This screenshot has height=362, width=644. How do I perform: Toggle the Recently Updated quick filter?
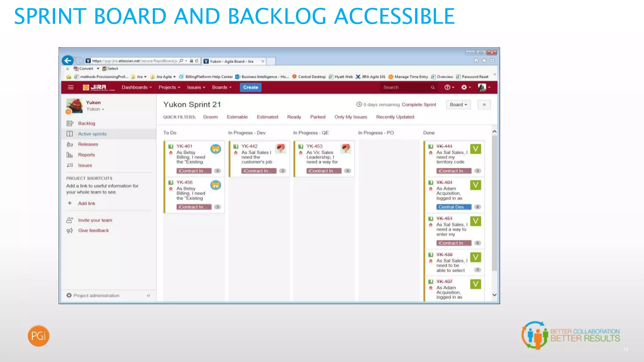[395, 117]
